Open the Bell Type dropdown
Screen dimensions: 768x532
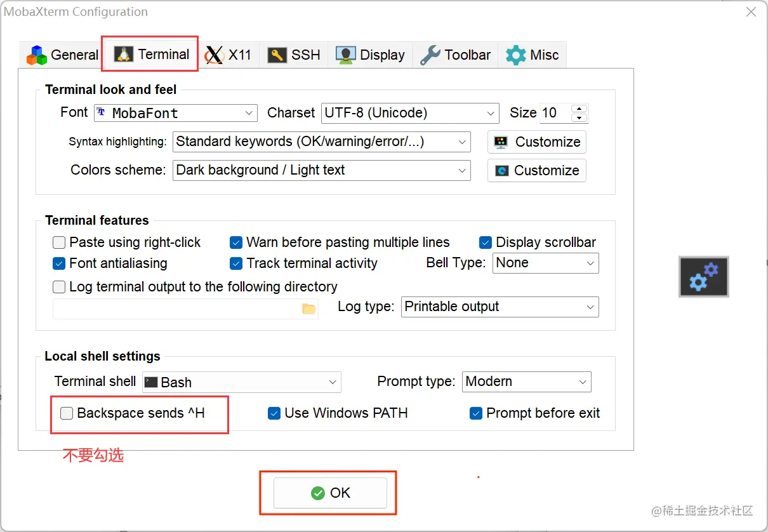(546, 263)
